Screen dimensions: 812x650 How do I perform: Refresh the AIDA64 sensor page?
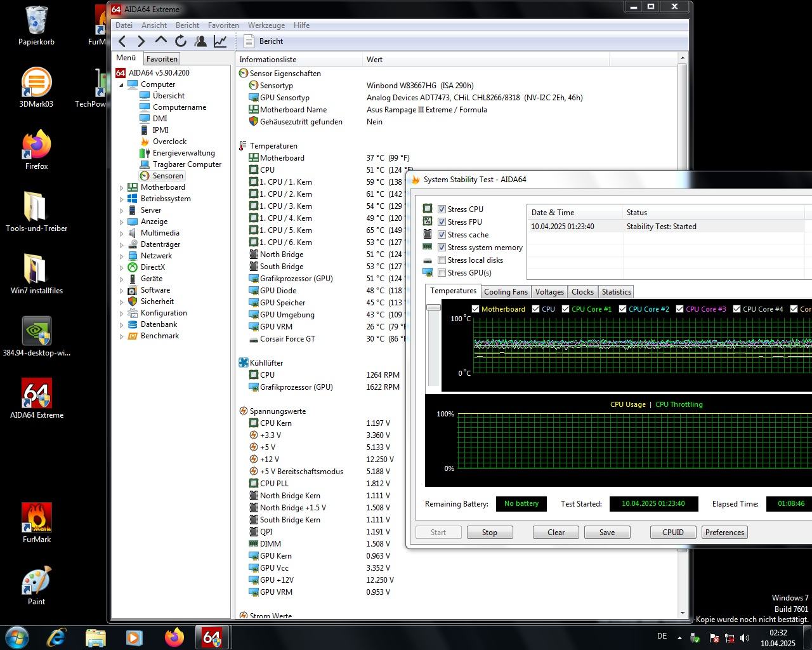click(x=181, y=41)
